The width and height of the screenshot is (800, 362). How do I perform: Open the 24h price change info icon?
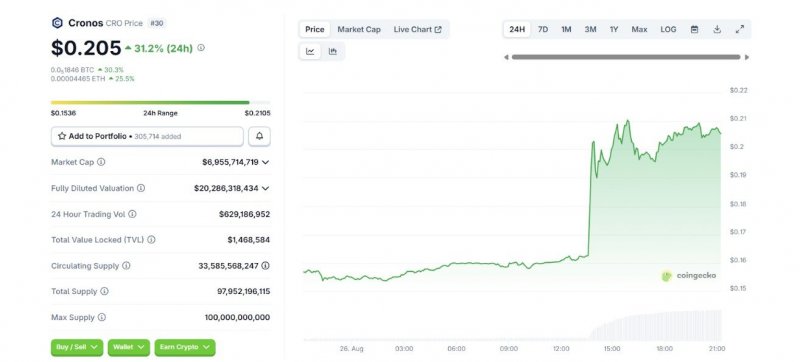pyautogui.click(x=201, y=47)
